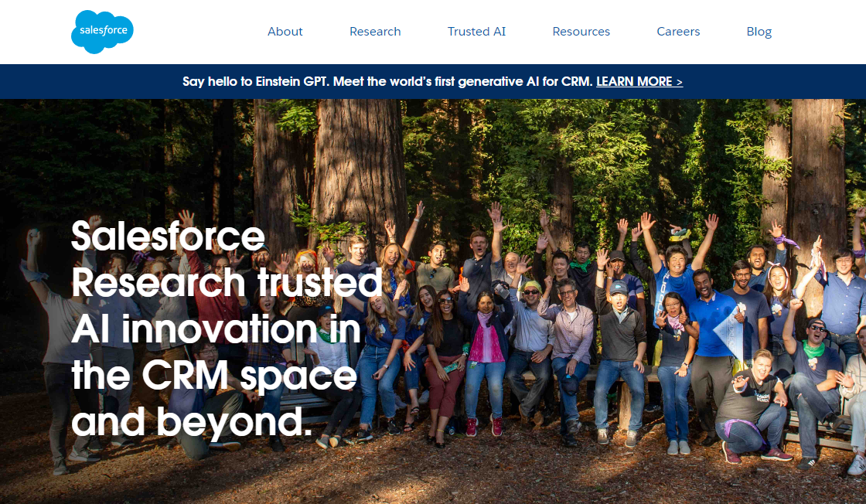Open the Resources navigation item

(x=581, y=32)
